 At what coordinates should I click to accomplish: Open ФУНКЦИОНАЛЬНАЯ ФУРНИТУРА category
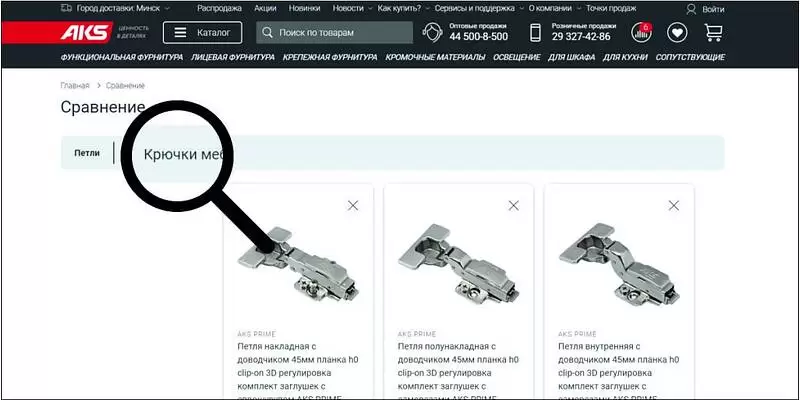coord(123,57)
